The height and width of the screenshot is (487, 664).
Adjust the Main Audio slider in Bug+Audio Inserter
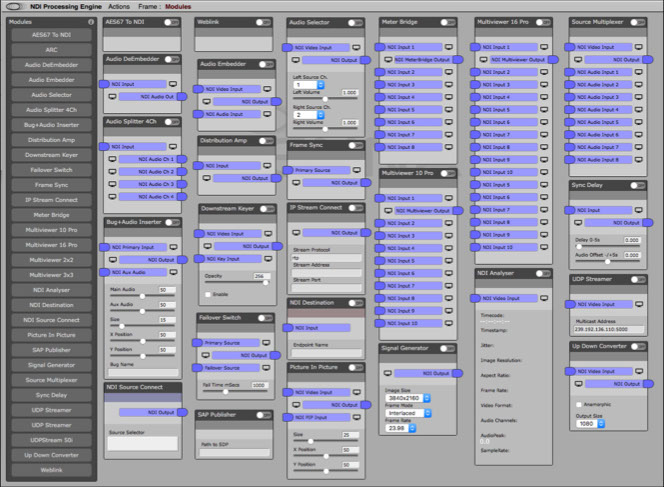[x=142, y=296]
